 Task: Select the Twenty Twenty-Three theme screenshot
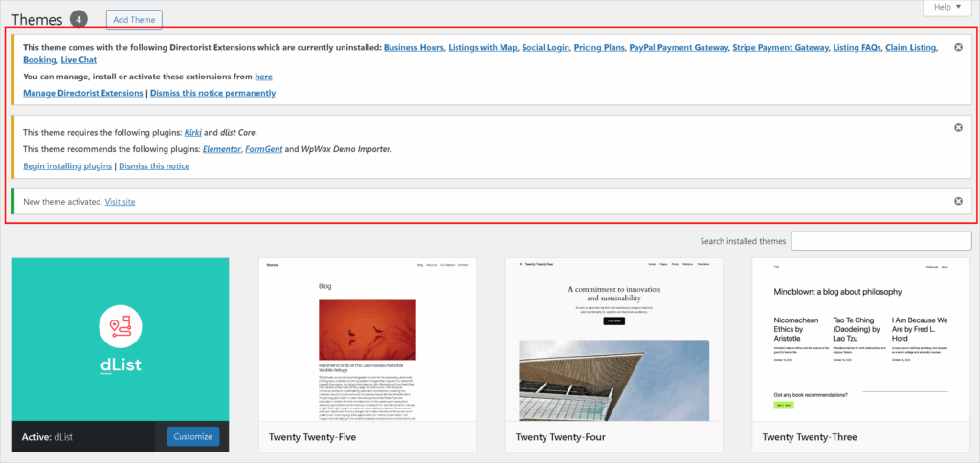tap(860, 340)
